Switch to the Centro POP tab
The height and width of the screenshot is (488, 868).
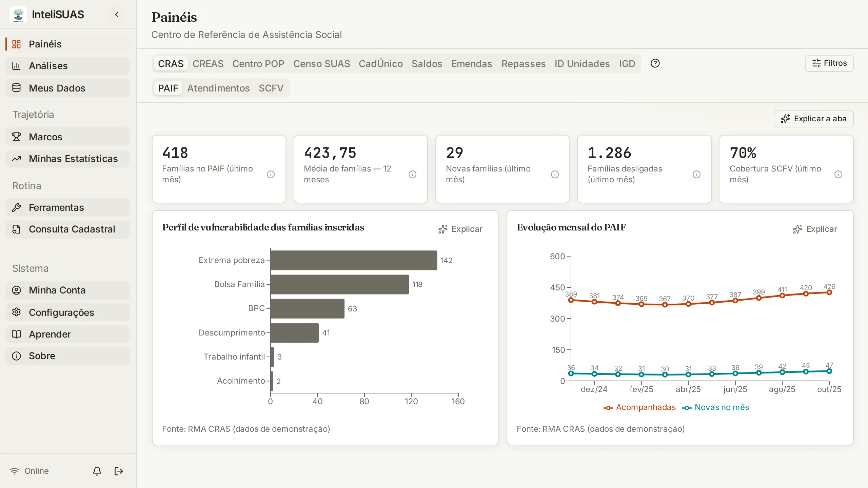pos(258,64)
